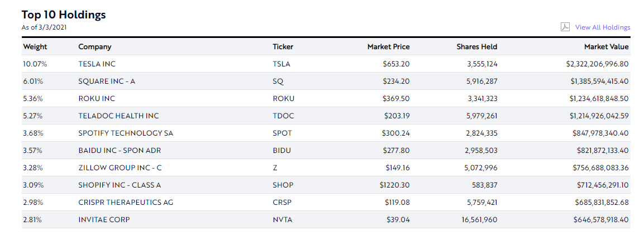The width and height of the screenshot is (644, 235).
Task: Click the Company column header
Action: pos(94,47)
